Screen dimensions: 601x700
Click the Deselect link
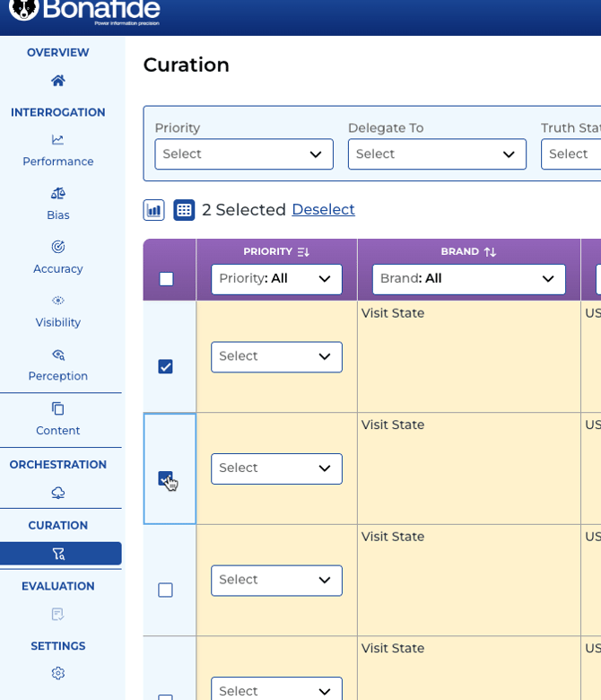pos(323,209)
